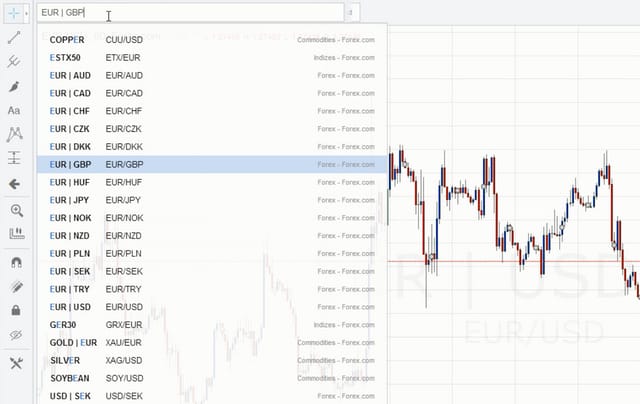This screenshot has width=640, height=404.
Task: Hide all drawing tools
Action: [16, 335]
